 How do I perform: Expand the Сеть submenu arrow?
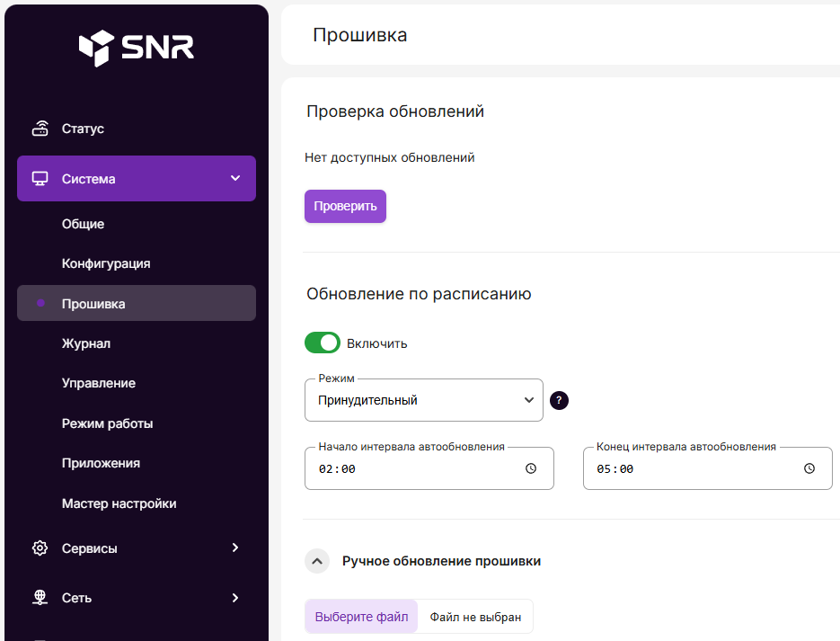235,598
